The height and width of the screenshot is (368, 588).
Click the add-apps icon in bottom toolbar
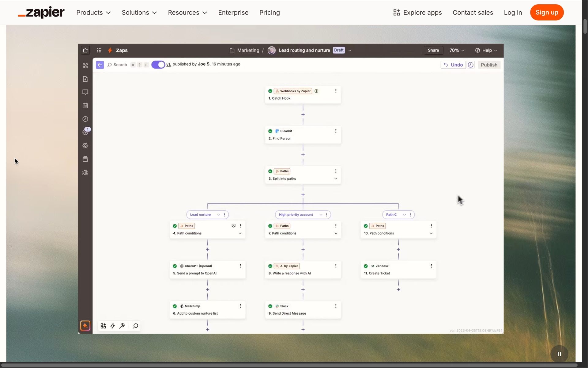click(103, 326)
